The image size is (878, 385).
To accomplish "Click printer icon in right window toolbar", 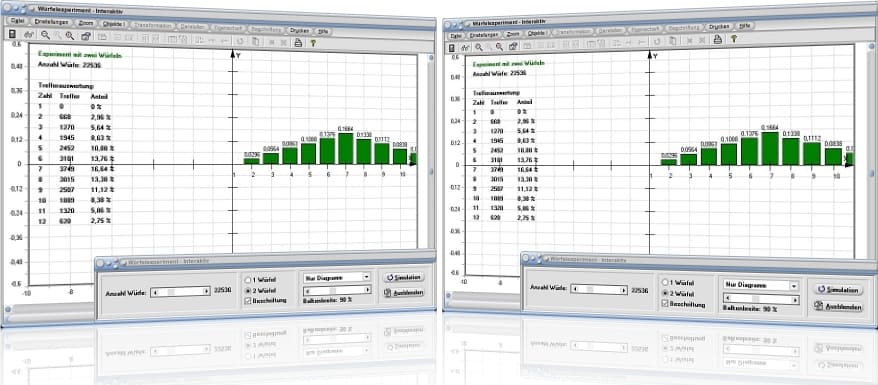I will (x=717, y=39).
